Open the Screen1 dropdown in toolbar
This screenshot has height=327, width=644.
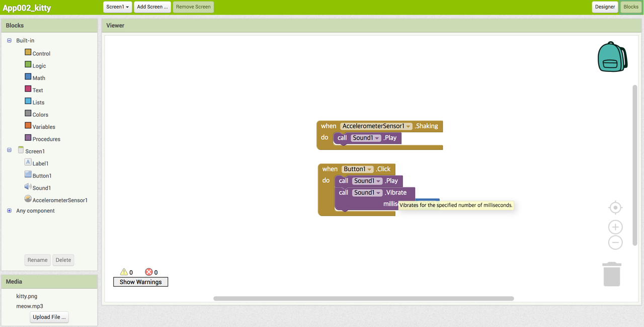[118, 7]
